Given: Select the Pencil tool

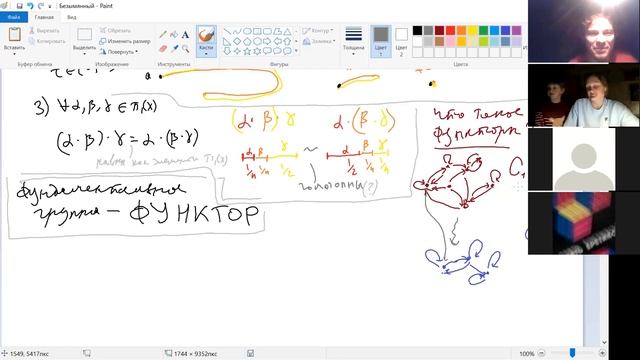Looking at the screenshot, I should 163,35.
